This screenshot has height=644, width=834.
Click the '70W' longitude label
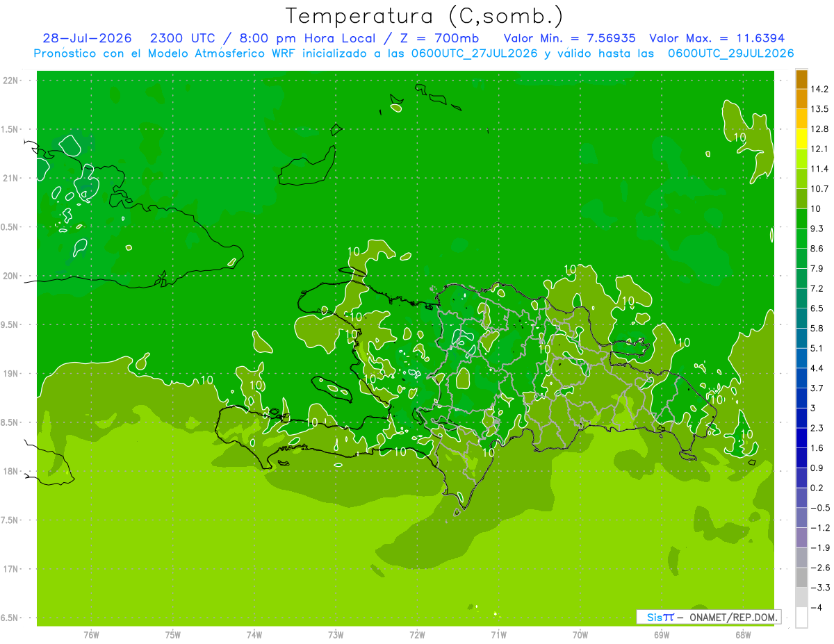point(580,635)
